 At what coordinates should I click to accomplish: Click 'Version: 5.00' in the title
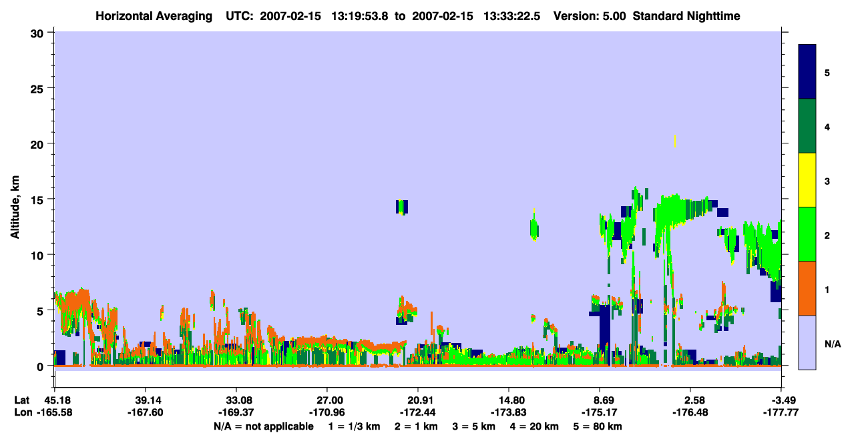click(589, 16)
